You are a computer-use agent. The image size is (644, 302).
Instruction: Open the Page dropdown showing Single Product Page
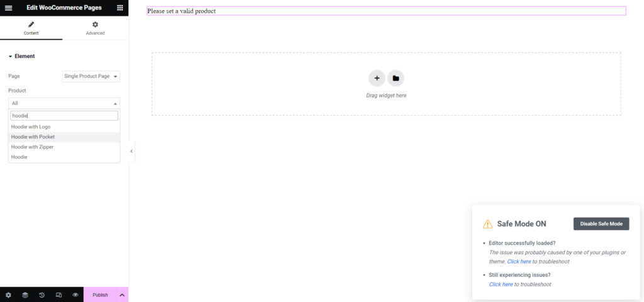91,76
